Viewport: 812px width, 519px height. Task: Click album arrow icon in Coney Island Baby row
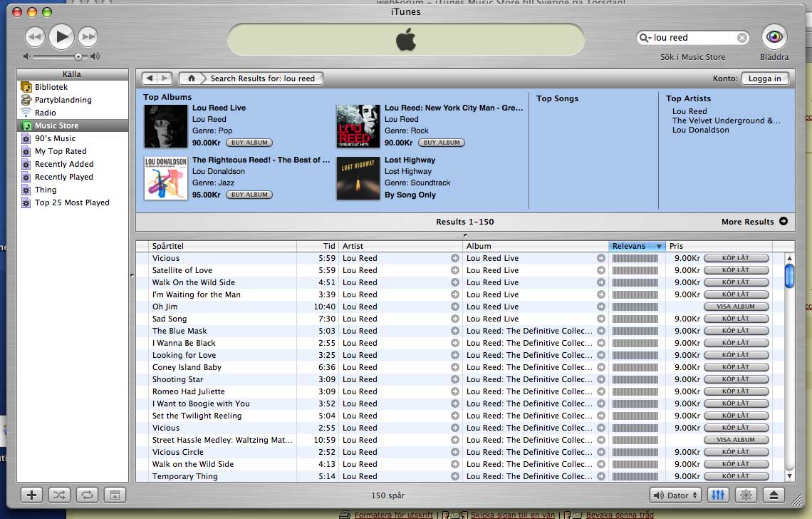point(600,367)
